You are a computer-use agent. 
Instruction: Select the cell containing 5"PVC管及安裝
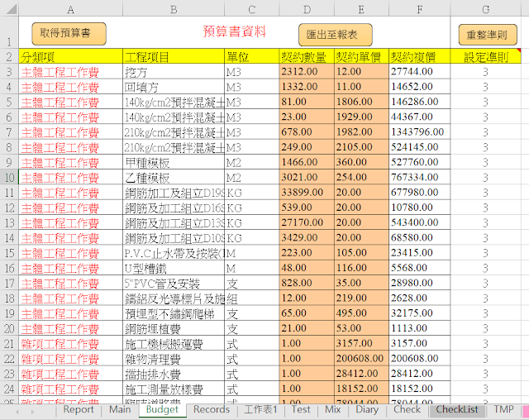[x=174, y=284]
